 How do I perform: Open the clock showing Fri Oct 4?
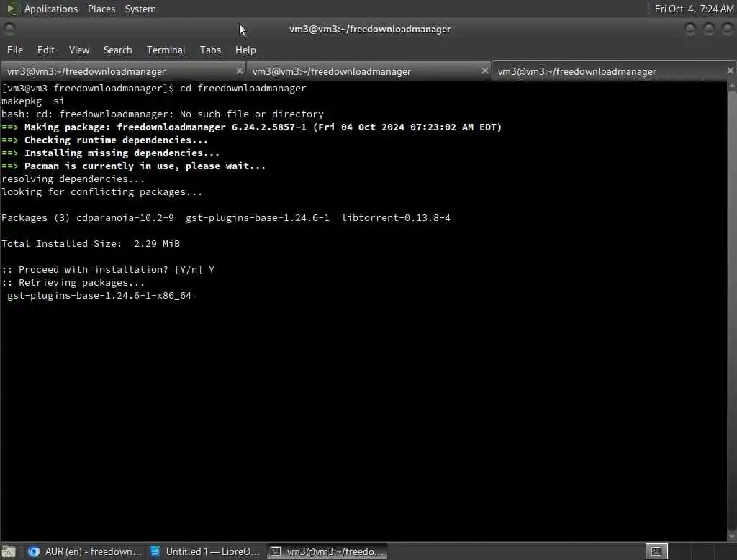click(x=694, y=9)
